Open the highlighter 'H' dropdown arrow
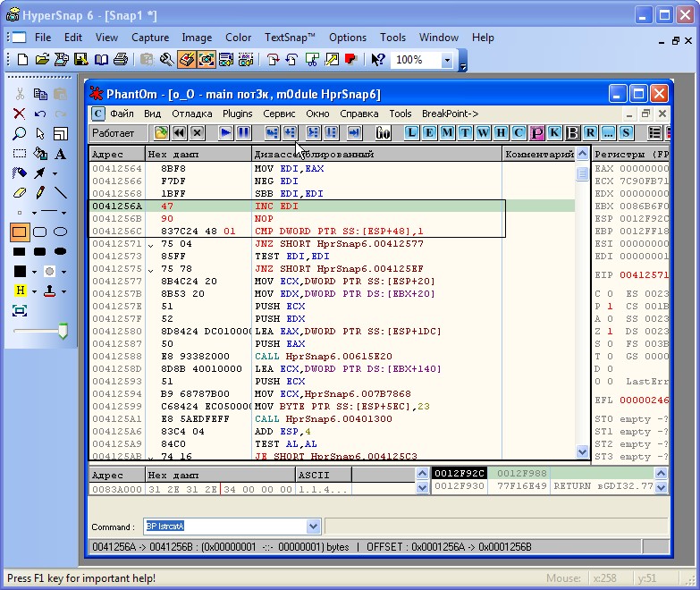Screen dimensions: 700x590 click(x=34, y=292)
